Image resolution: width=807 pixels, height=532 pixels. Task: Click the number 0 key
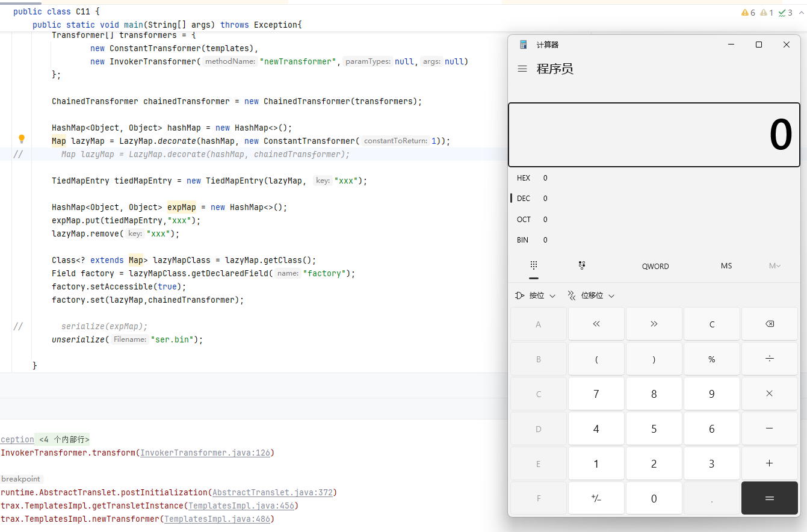click(x=654, y=498)
